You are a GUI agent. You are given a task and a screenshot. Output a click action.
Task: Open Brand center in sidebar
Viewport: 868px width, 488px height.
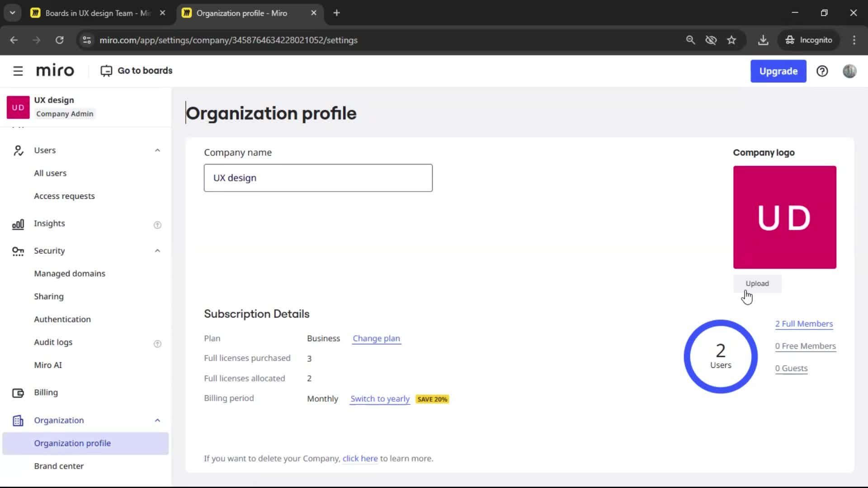[x=59, y=466]
